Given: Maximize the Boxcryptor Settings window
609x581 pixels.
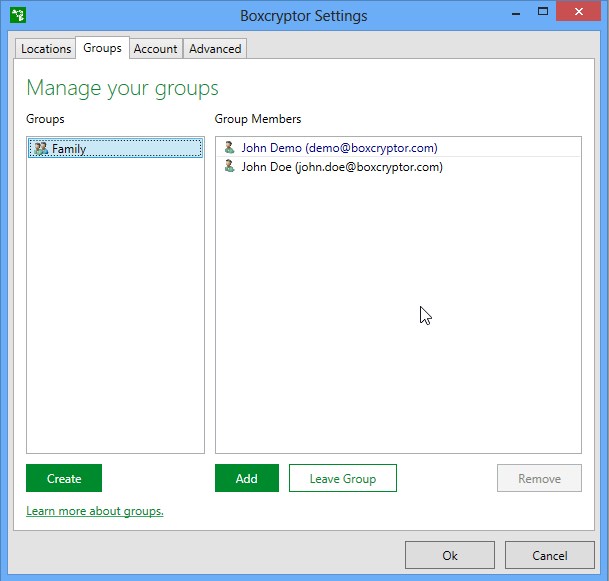Looking at the screenshot, I should (543, 12).
